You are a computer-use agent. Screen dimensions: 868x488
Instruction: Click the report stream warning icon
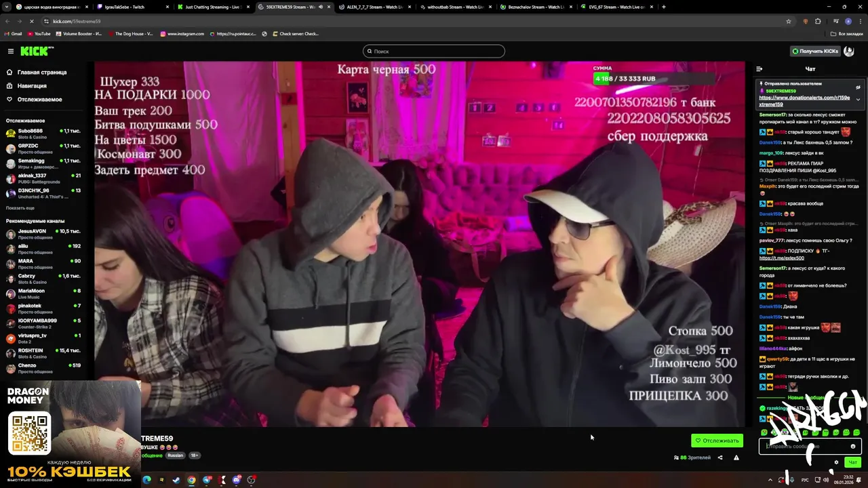point(736,457)
